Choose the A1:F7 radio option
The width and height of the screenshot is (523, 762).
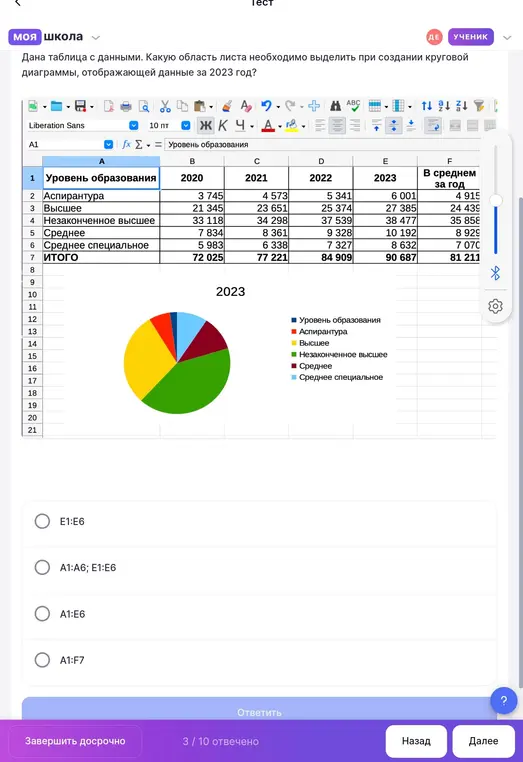point(42,660)
